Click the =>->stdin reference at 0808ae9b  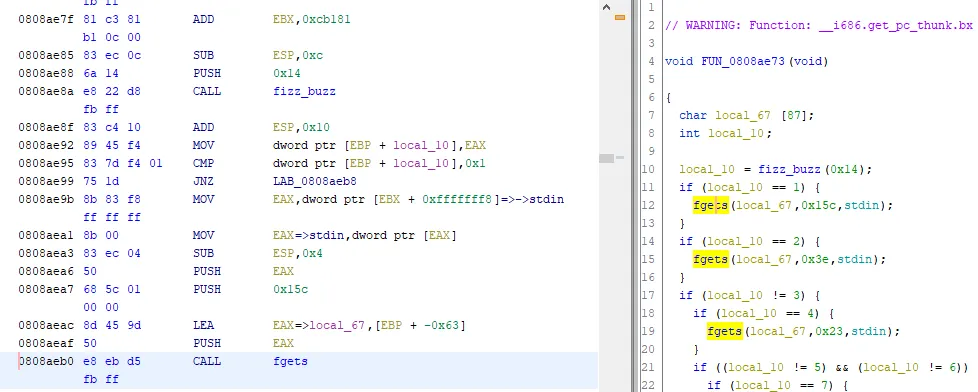pos(530,200)
